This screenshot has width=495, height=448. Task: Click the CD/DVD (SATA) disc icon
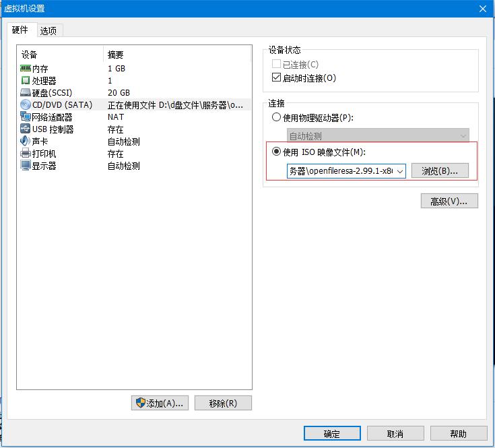tap(26, 105)
